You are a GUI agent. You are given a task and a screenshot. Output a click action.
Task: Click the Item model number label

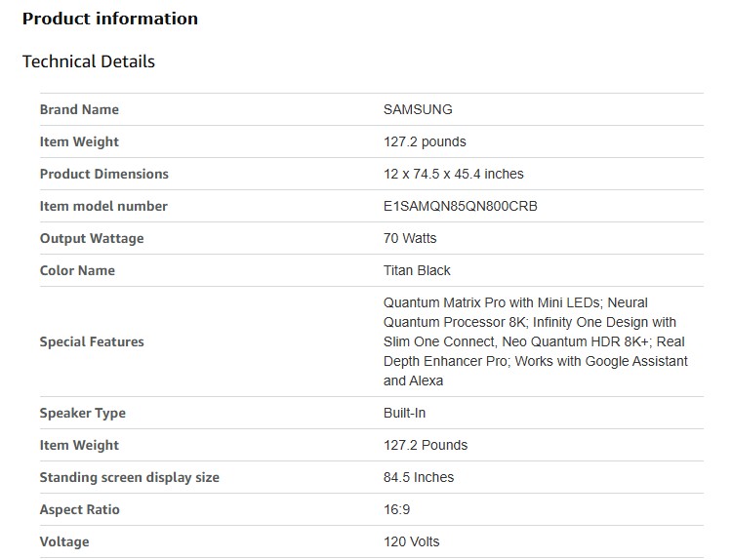[103, 206]
